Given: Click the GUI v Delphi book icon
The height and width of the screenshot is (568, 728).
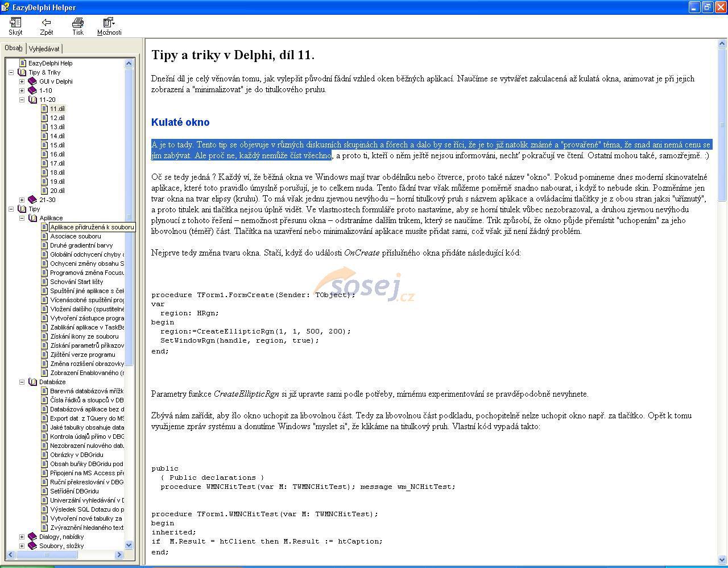Looking at the screenshot, I should pos(32,81).
